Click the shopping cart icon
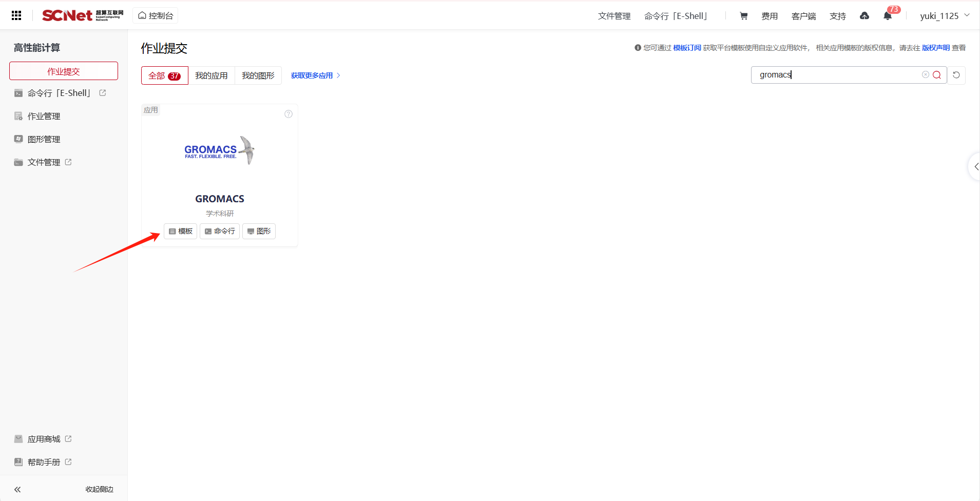Image resolution: width=980 pixels, height=501 pixels. click(743, 16)
